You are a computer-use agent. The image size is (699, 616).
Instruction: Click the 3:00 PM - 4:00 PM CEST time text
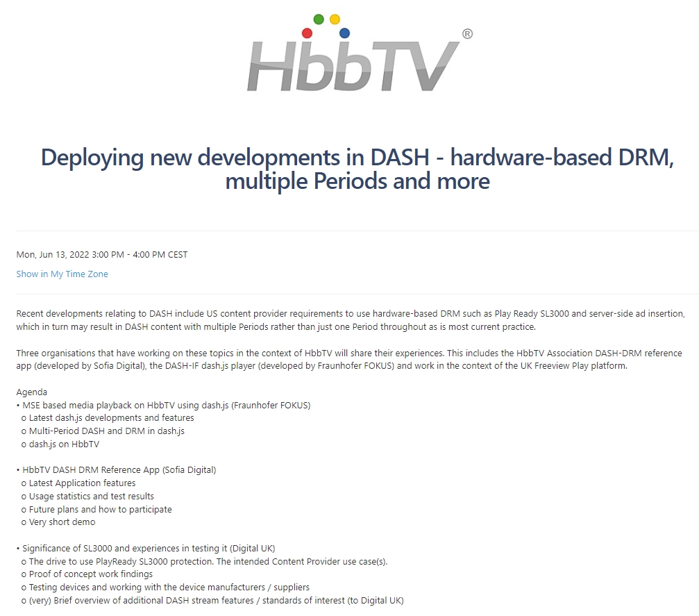point(140,254)
